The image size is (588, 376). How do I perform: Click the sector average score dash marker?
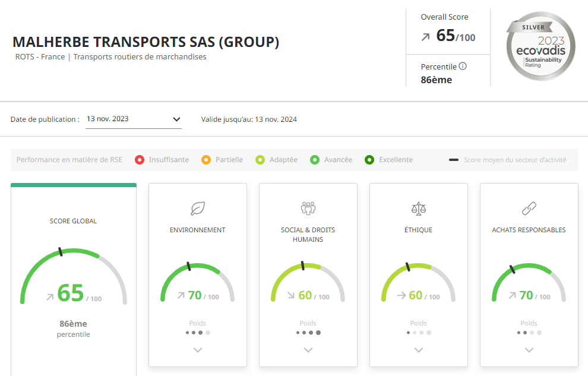(x=454, y=160)
